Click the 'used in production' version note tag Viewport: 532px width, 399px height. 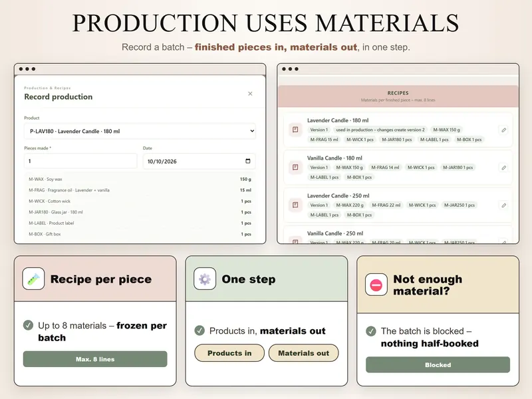click(x=380, y=130)
